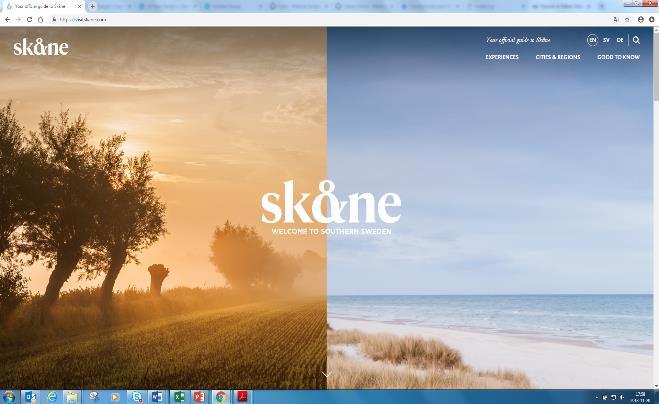The width and height of the screenshot is (659, 404).
Task: Click the taskbar icon left of Media Player
Action: [94, 397]
